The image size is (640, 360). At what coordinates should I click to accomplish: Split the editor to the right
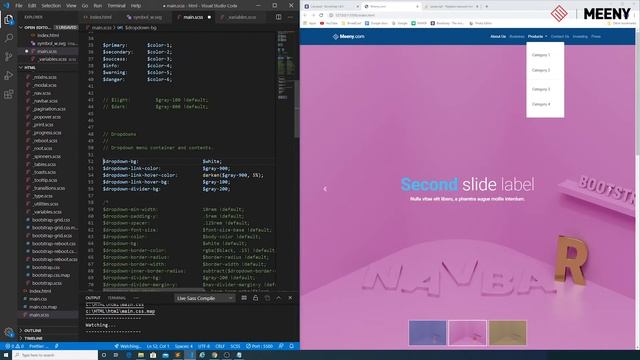point(278,17)
